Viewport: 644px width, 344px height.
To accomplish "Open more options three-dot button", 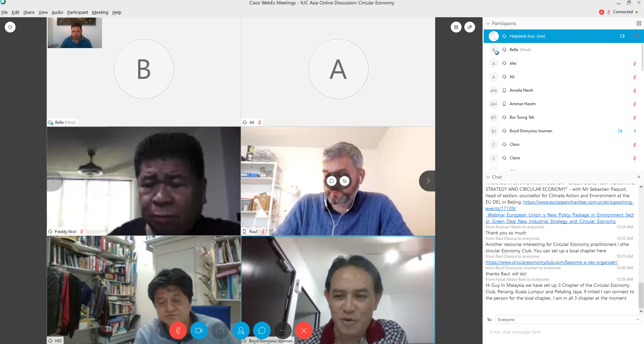I will 283,330.
